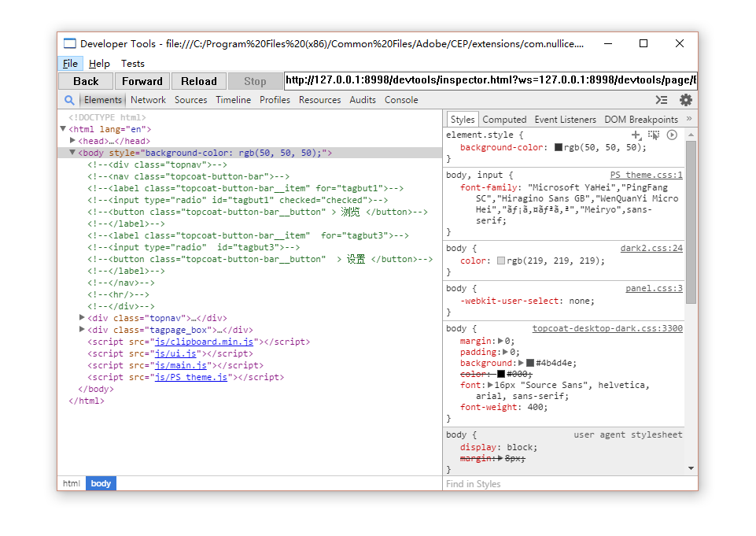756x536 pixels.
Task: Open the Profiles tab
Action: point(275,100)
